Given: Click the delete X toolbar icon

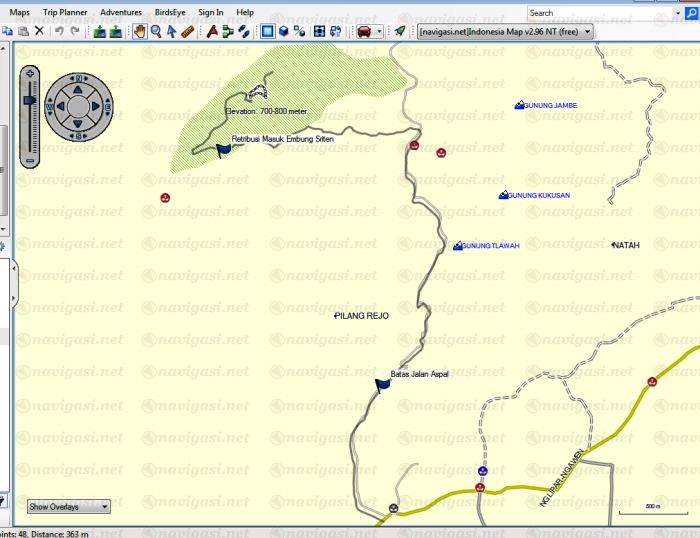Looking at the screenshot, I should [x=39, y=31].
